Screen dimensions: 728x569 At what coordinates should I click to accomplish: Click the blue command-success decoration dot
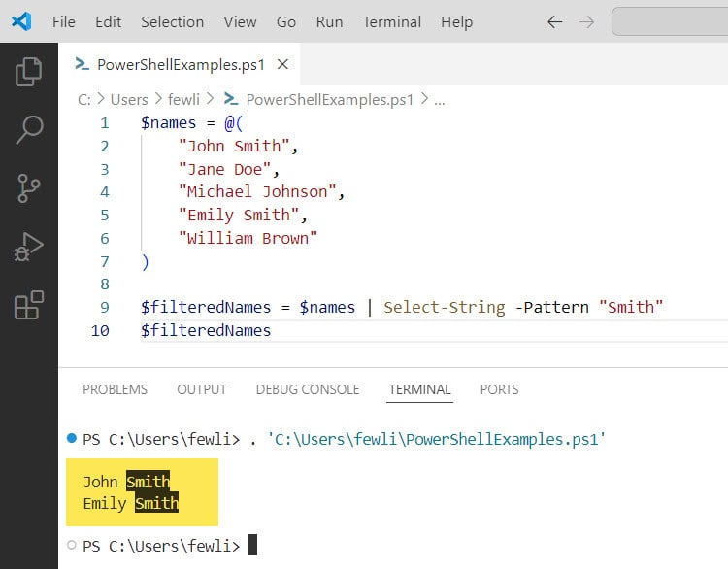(72, 438)
